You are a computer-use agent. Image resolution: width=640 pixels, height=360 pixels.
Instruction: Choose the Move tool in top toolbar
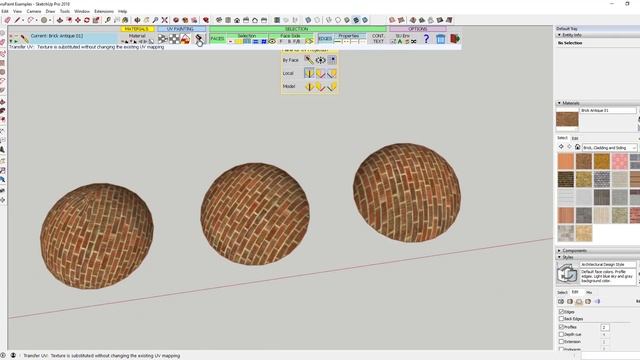[78, 20]
